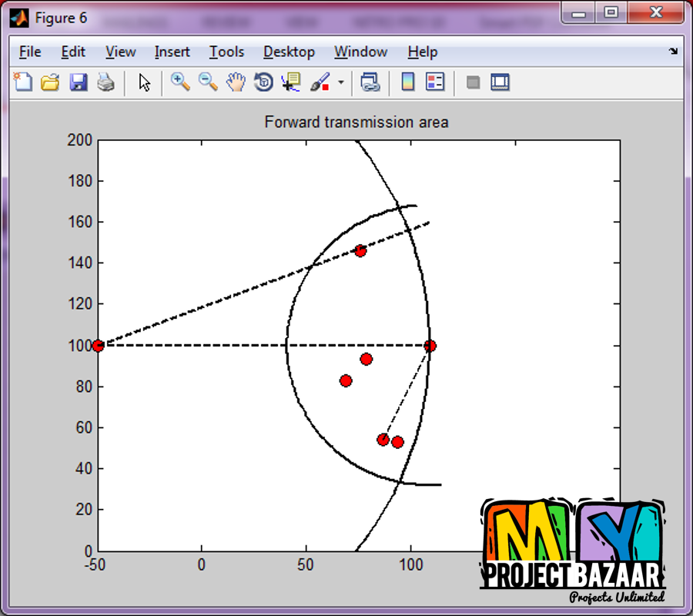This screenshot has height=616, width=693.
Task: Click the Open File folder icon
Action: (50, 82)
